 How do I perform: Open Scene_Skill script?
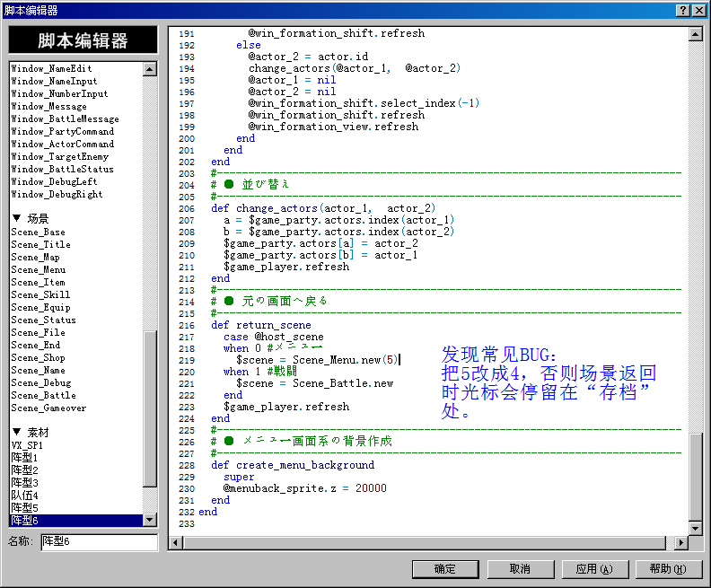[x=40, y=295]
